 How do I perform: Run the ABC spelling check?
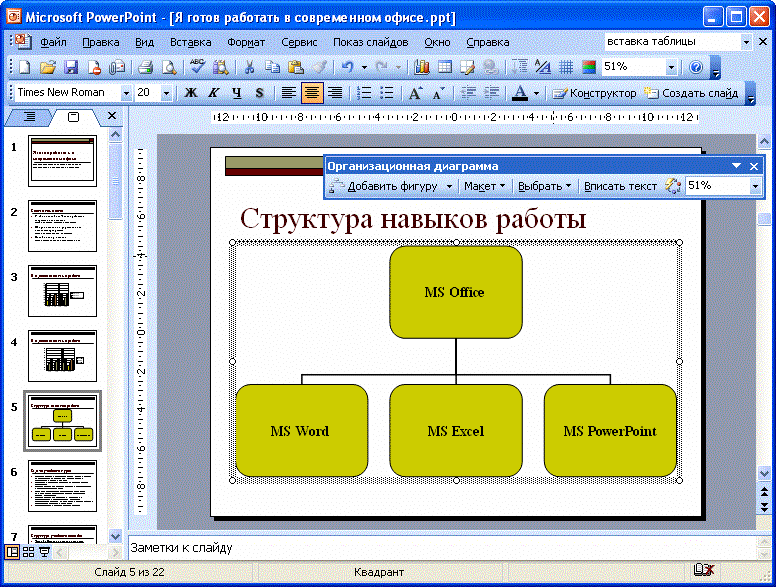pyautogui.click(x=197, y=66)
